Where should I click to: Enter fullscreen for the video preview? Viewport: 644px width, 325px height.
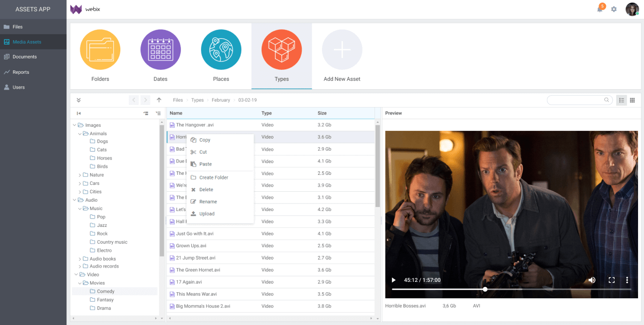click(x=611, y=280)
